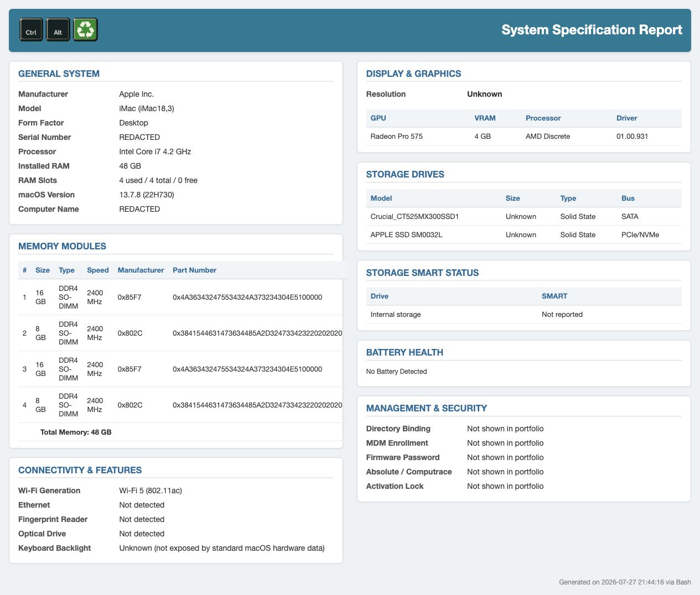Click the STORAGE DRIVES heading

[405, 174]
